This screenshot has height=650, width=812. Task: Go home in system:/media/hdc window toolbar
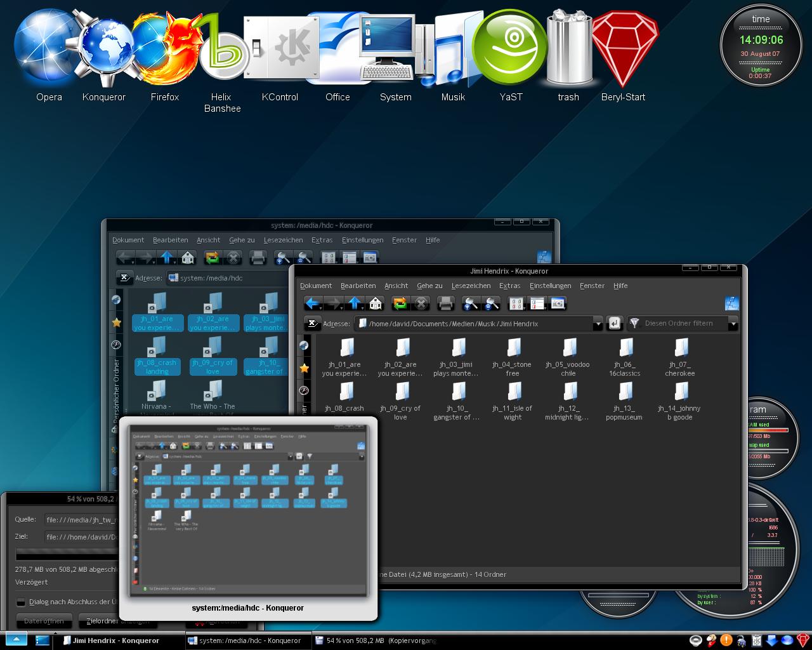click(188, 258)
